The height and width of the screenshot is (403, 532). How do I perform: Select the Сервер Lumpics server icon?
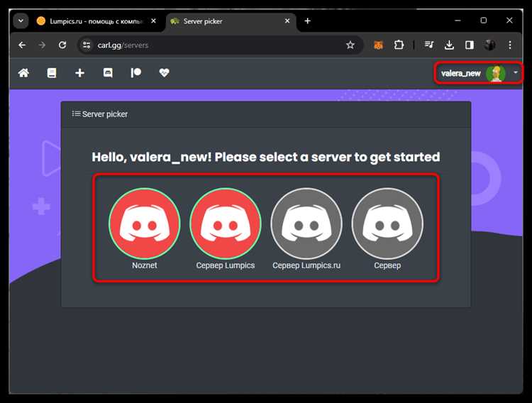click(x=226, y=223)
